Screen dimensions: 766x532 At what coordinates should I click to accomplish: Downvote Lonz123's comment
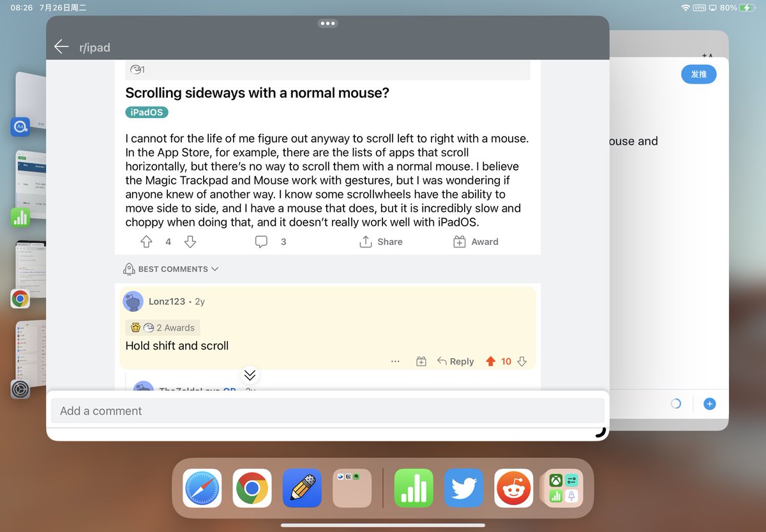coord(522,362)
